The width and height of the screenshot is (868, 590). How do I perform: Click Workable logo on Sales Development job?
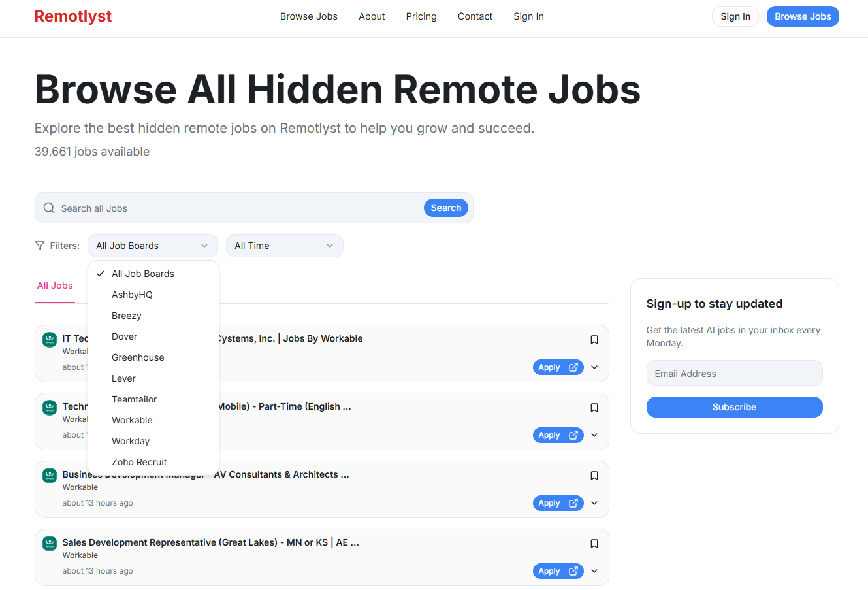[50, 544]
